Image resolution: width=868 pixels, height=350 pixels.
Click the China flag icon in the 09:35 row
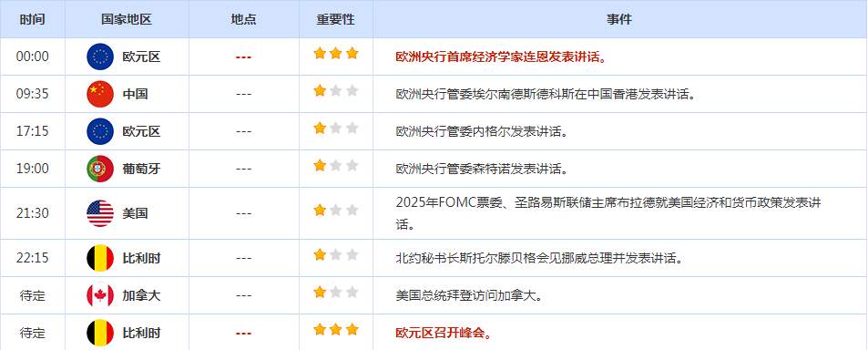click(100, 94)
